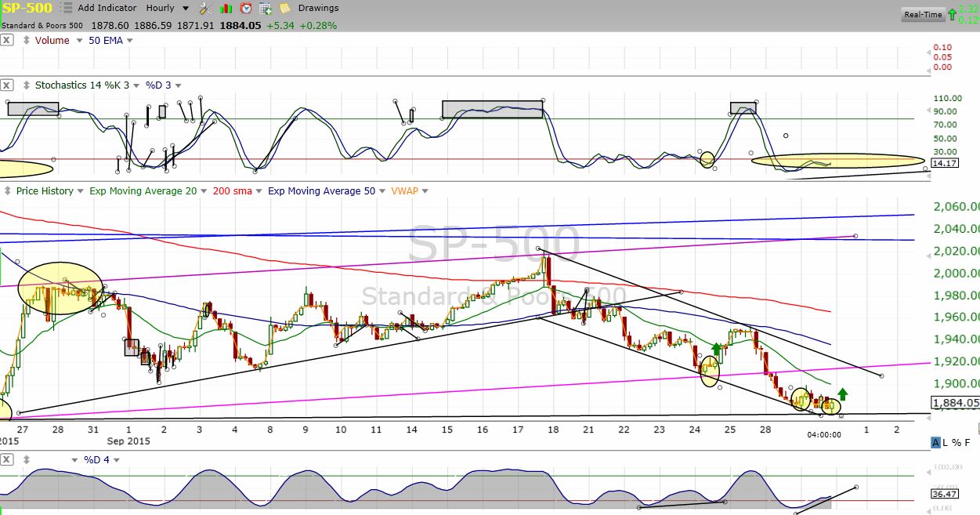Expand the 200 sma indicator dropdown

(259, 190)
